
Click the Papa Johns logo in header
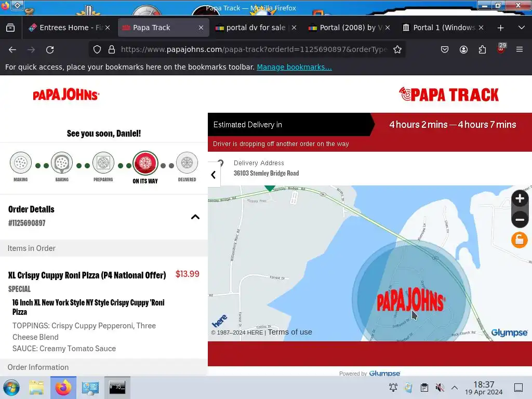(66, 95)
